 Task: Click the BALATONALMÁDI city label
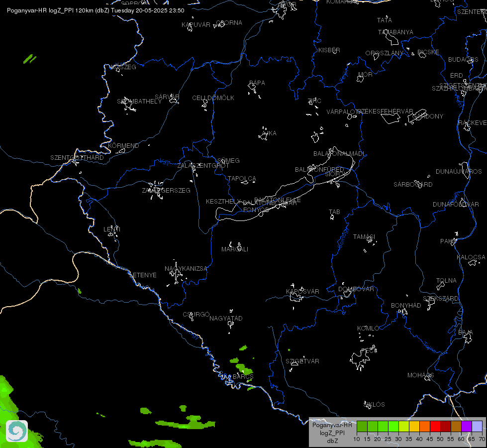tap(339, 154)
